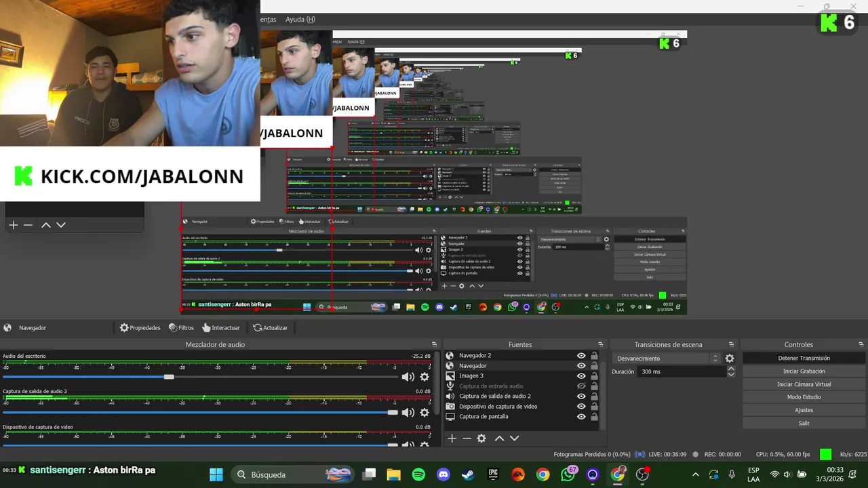
Task: Open the Ayuda (H) menu
Action: [x=300, y=20]
